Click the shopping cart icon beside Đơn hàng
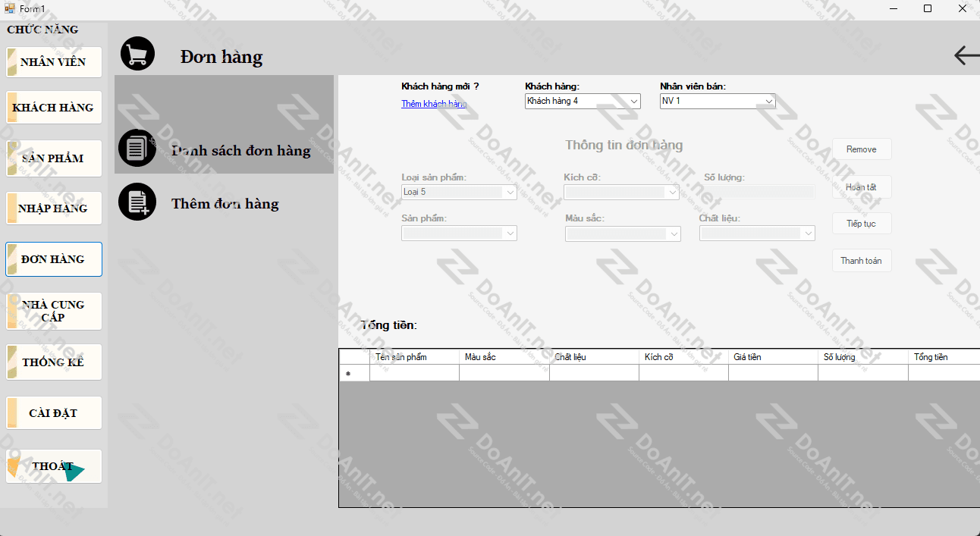The width and height of the screenshot is (980, 536). click(x=137, y=54)
